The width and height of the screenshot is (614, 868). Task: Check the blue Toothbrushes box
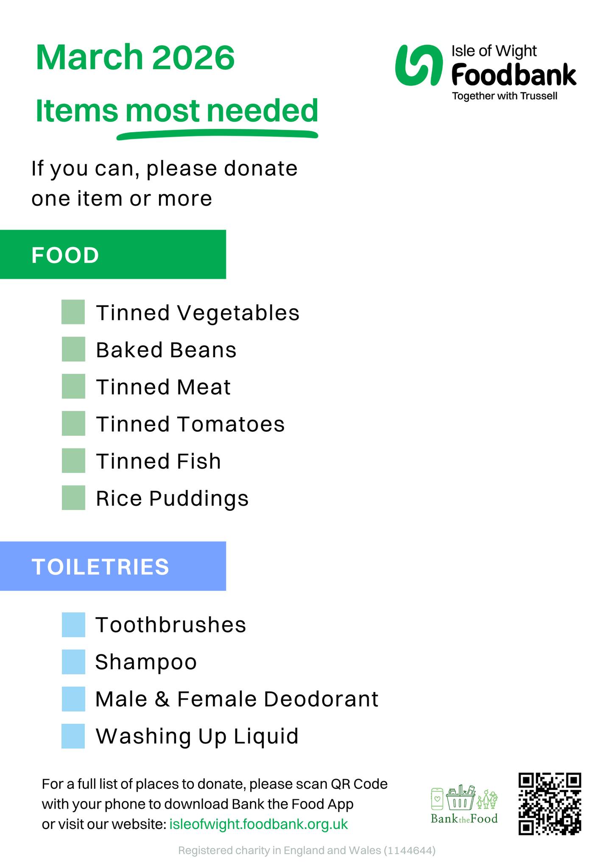(x=73, y=624)
